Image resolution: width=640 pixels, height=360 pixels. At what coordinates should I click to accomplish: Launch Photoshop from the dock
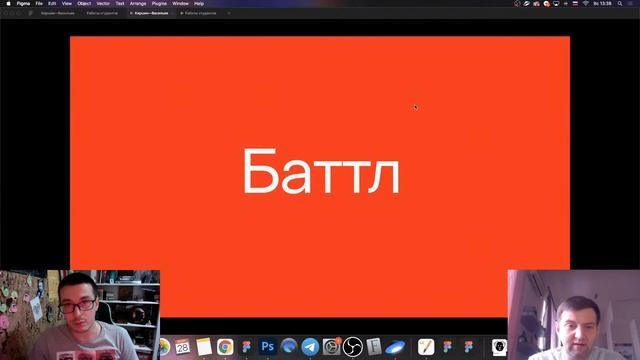pos(267,347)
